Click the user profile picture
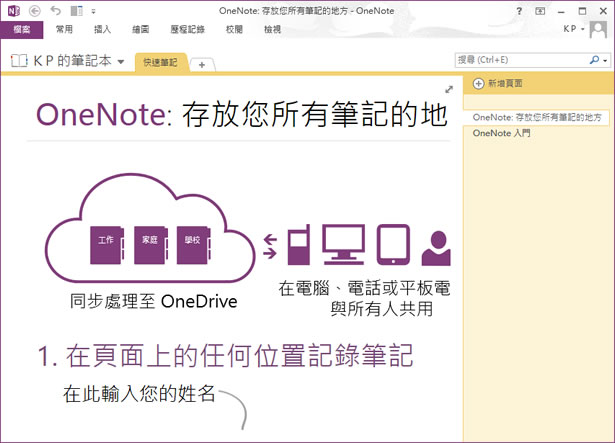615x443 pixels. [598, 29]
